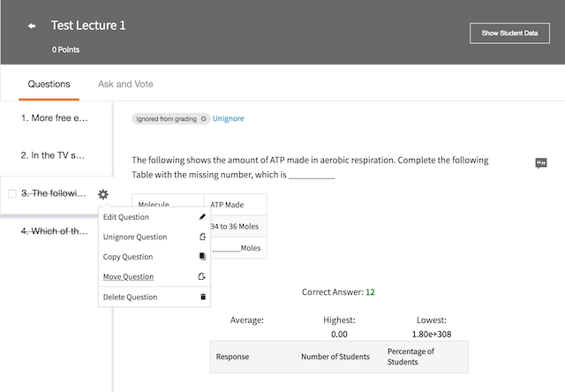Click the trash icon for Delete Question
565x392 pixels.
(202, 297)
